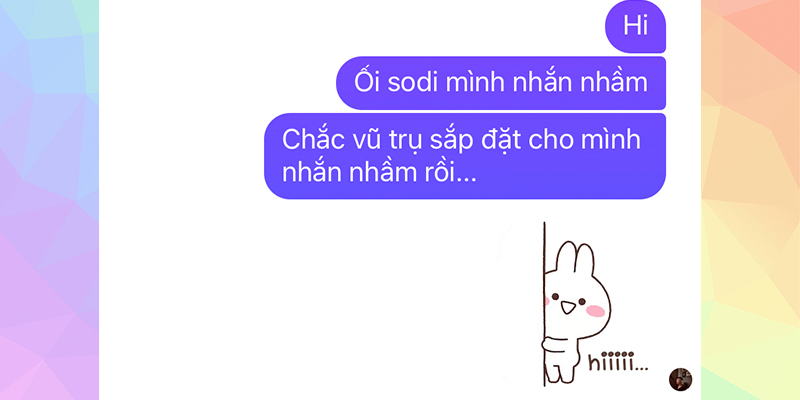This screenshot has height=400, width=800.
Task: Click the word "Ối" in the second bubble
Action: click(x=367, y=82)
